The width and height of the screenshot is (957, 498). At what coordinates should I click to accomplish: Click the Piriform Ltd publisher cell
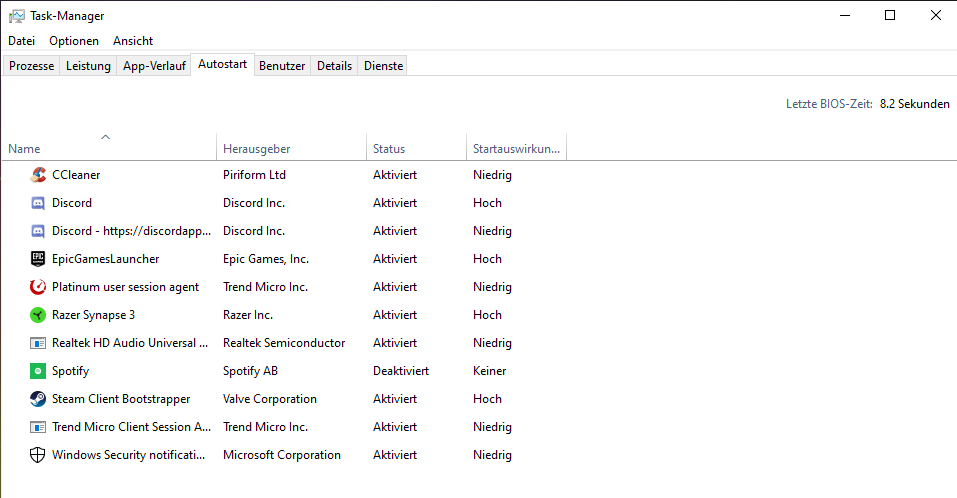point(255,175)
